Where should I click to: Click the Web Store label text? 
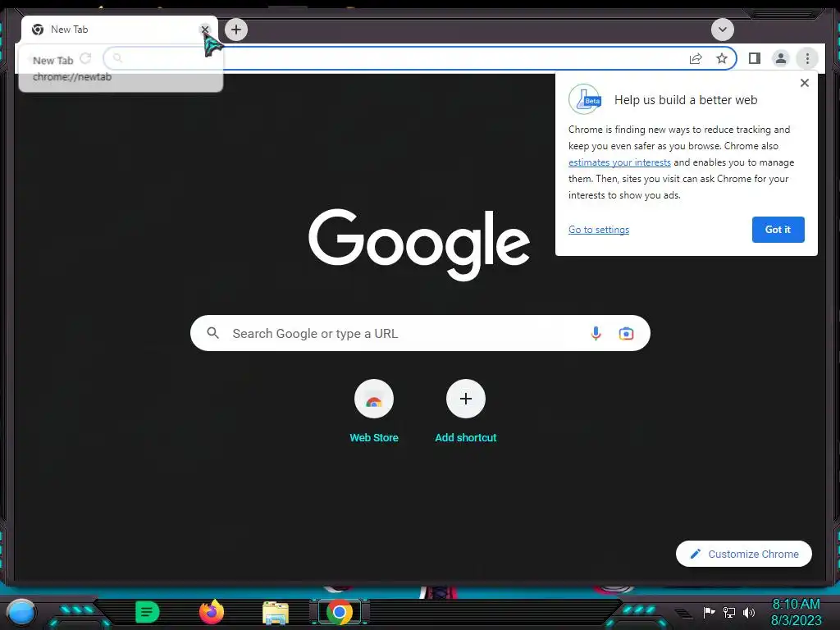pos(374,438)
